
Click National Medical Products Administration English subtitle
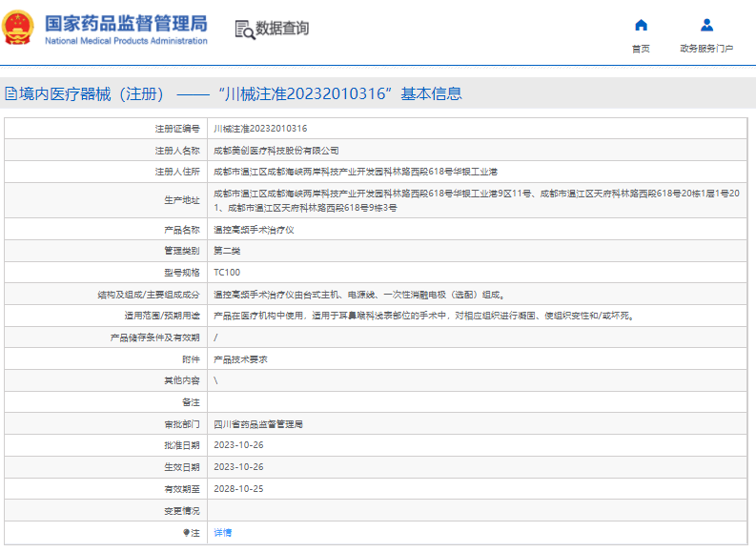(126, 41)
